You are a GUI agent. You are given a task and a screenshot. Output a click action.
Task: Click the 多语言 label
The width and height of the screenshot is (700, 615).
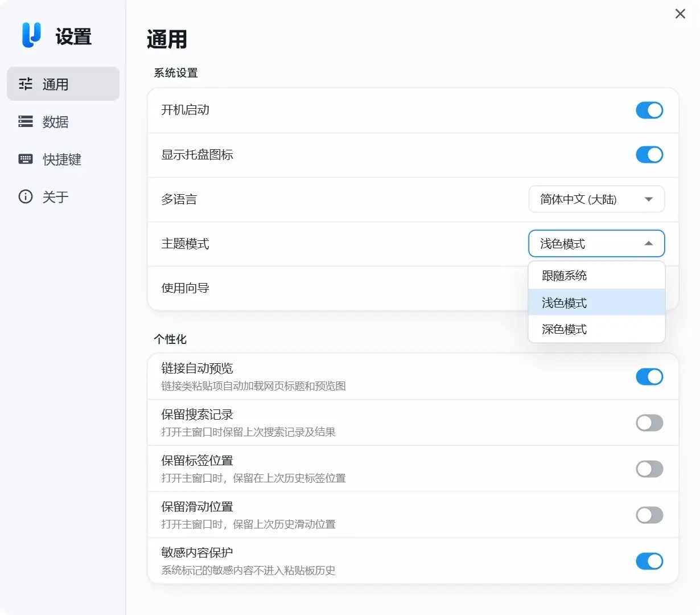point(179,199)
